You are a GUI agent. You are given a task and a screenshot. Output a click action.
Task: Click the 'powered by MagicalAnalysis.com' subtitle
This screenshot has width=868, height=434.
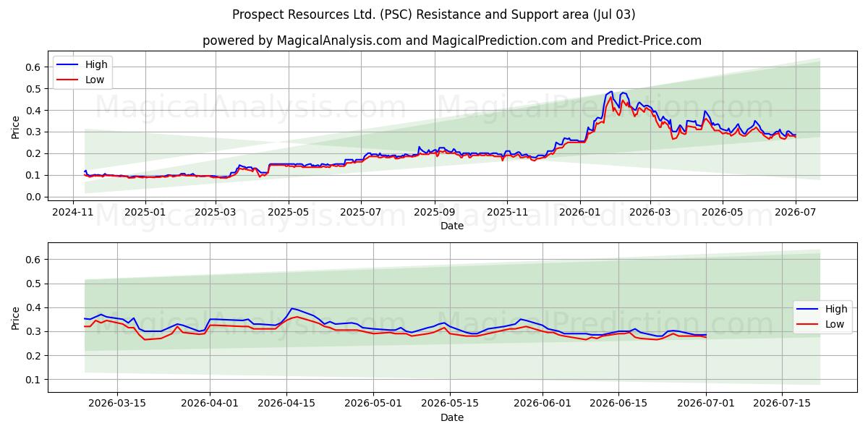click(x=452, y=41)
